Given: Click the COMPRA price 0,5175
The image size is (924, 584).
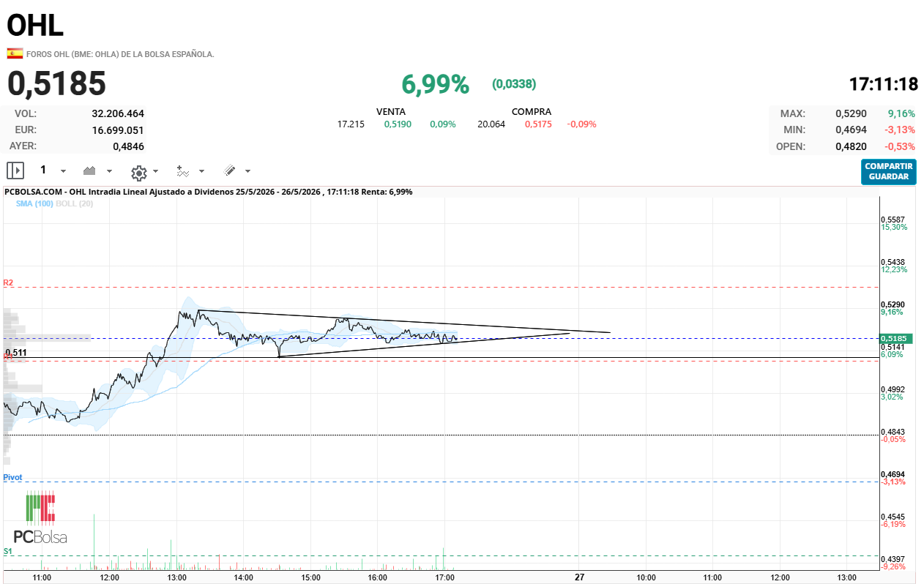Looking at the screenshot, I should click(538, 124).
